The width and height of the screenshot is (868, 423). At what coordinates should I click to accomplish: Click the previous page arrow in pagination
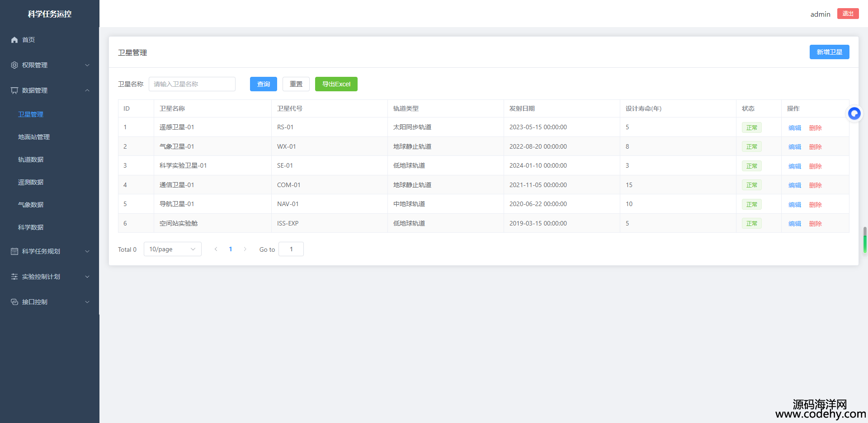point(216,249)
